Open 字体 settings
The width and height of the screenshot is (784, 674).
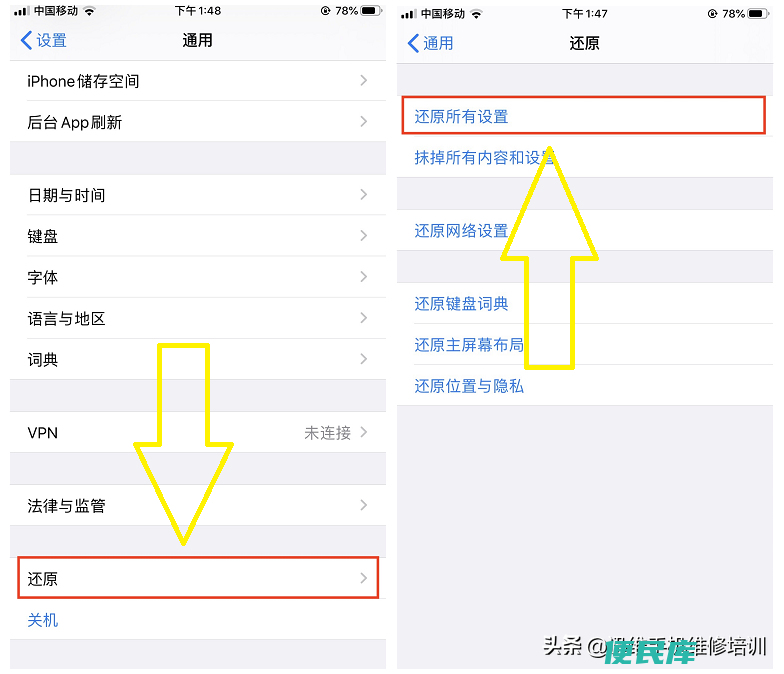[198, 276]
